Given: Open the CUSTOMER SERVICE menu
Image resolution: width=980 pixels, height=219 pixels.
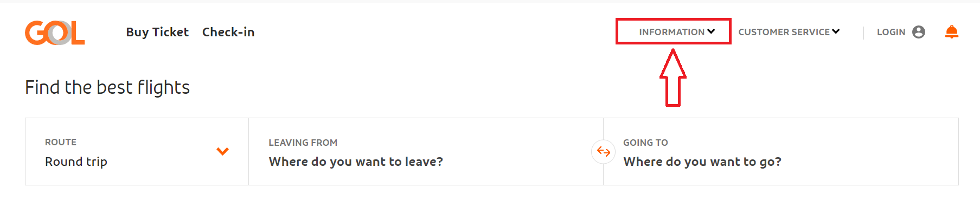Looking at the screenshot, I should [789, 32].
